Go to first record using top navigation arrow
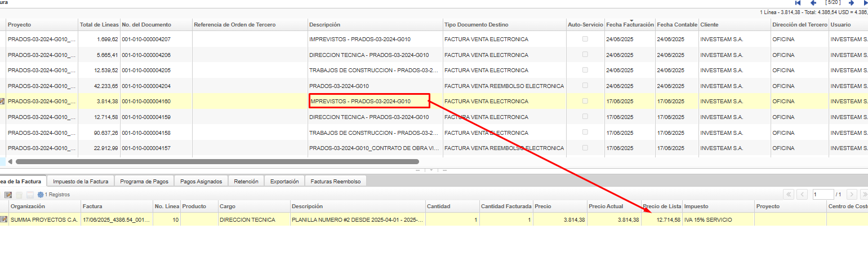 tap(798, 3)
